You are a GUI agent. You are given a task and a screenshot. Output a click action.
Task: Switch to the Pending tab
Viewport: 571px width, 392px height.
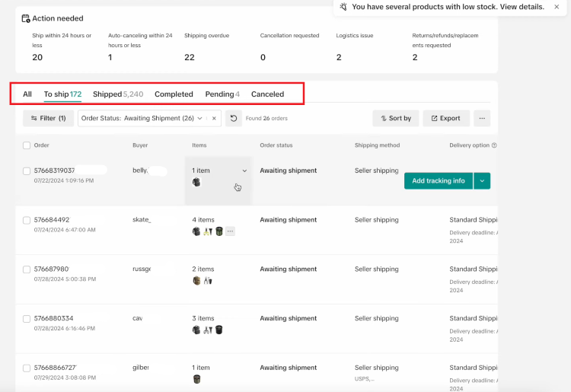coord(222,94)
